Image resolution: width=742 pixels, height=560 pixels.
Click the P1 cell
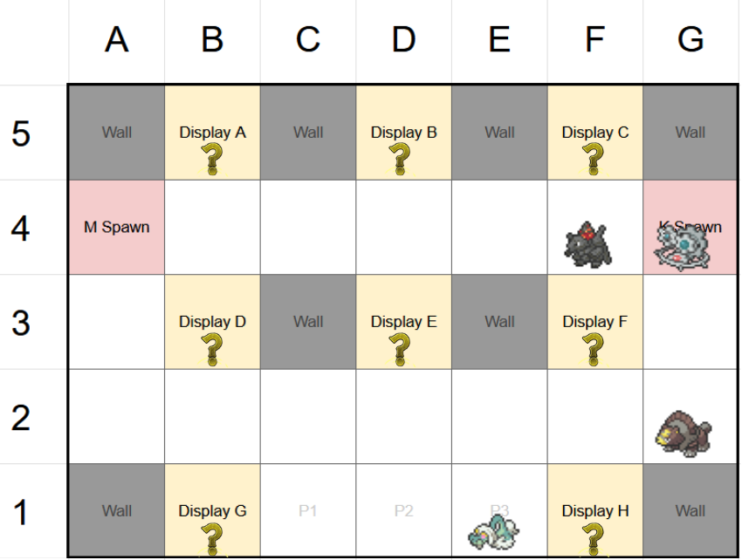[x=307, y=511]
